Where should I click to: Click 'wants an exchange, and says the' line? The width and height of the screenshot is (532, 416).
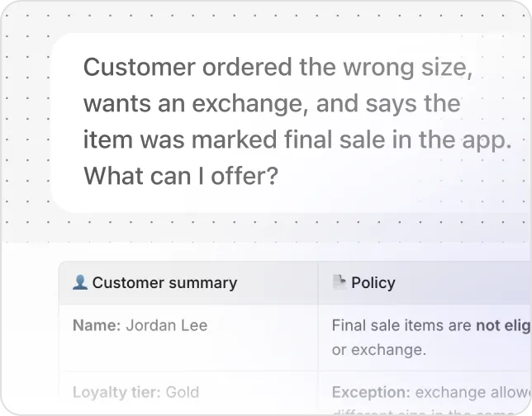coord(272,103)
